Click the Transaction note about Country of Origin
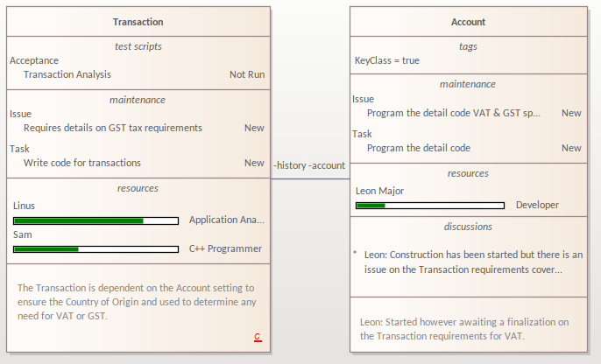Image resolution: width=601 pixels, height=364 pixels. click(137, 301)
